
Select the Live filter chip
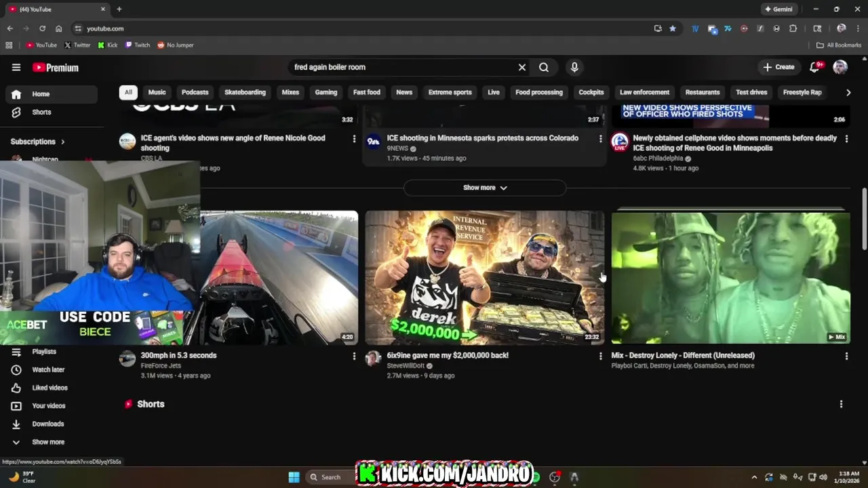[x=494, y=92]
